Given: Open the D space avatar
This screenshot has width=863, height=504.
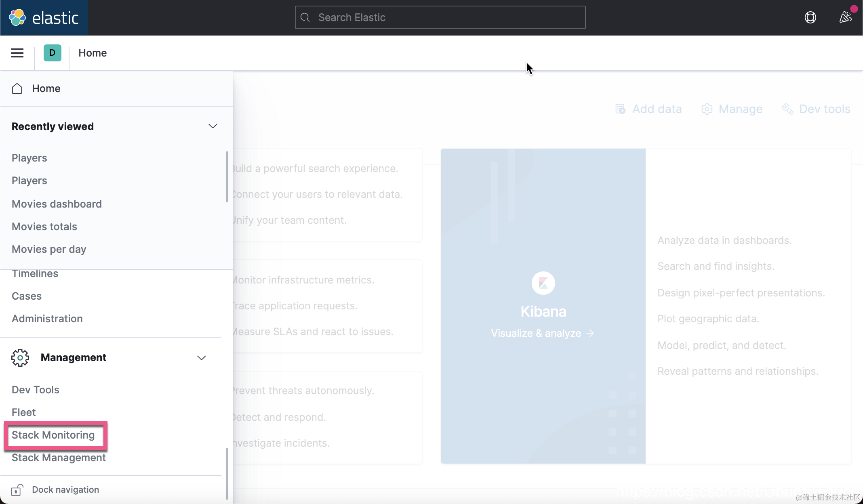Looking at the screenshot, I should [x=53, y=53].
